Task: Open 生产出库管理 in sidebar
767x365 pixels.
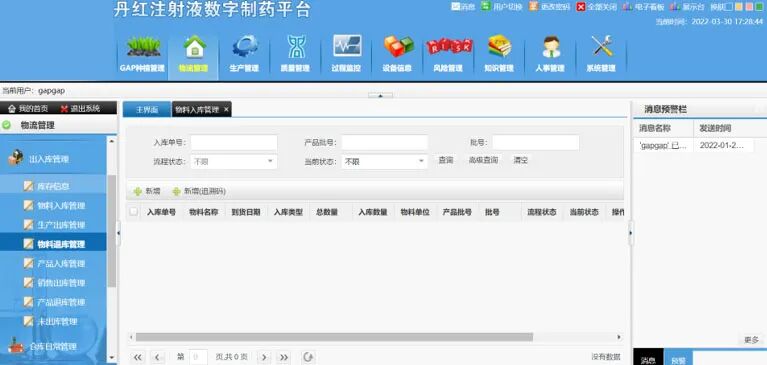Action: [53, 225]
